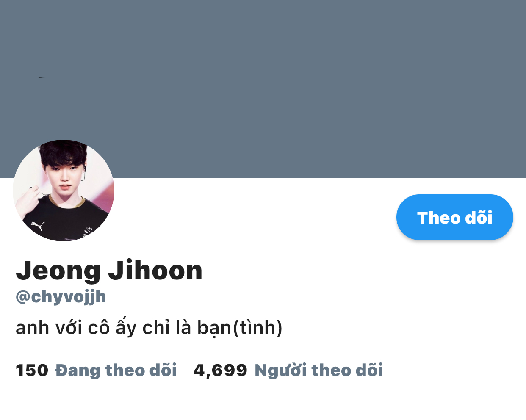Click the word dõi in the follow button
Screen dimensions: 526x420
click(x=479, y=218)
